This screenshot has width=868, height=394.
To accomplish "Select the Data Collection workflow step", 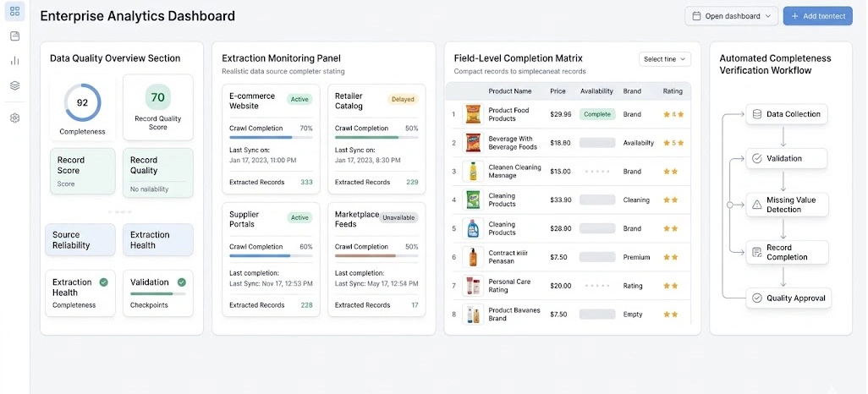I will click(x=787, y=114).
